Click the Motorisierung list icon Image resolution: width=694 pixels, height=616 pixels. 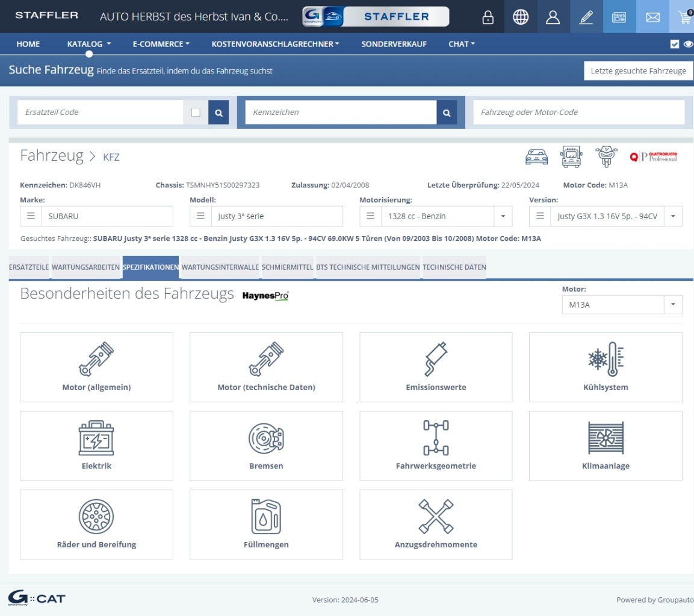tap(370, 216)
